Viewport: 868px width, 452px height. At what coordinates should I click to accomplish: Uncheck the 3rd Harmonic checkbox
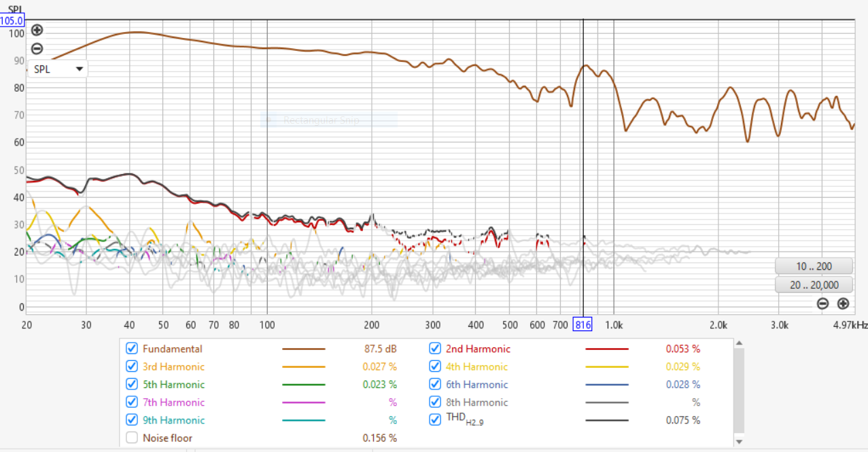tap(132, 366)
